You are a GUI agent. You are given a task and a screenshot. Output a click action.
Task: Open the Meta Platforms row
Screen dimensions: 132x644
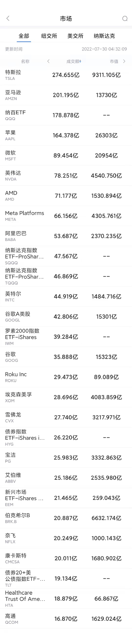66,216
